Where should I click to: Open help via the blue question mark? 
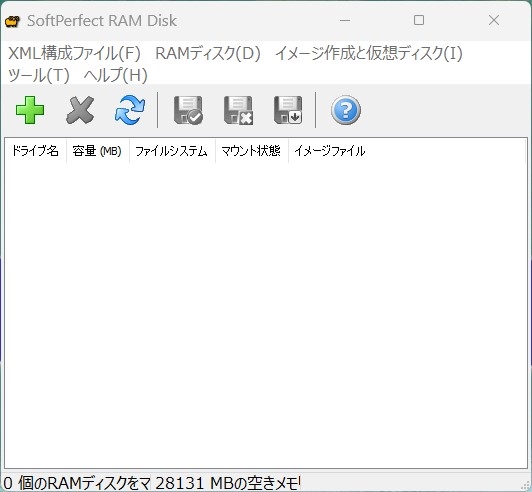tap(346, 110)
